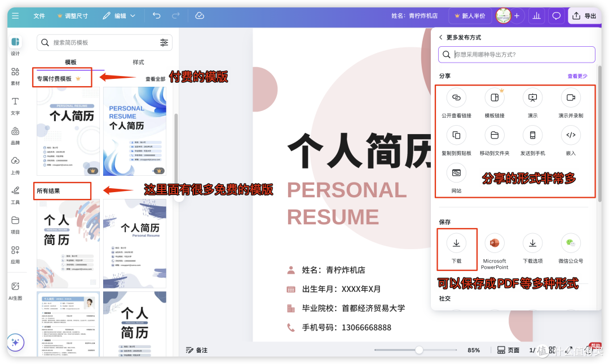Image resolution: width=609 pixels, height=364 pixels.
Task: Choose the navy Personal Resume template
Action: pos(135,243)
